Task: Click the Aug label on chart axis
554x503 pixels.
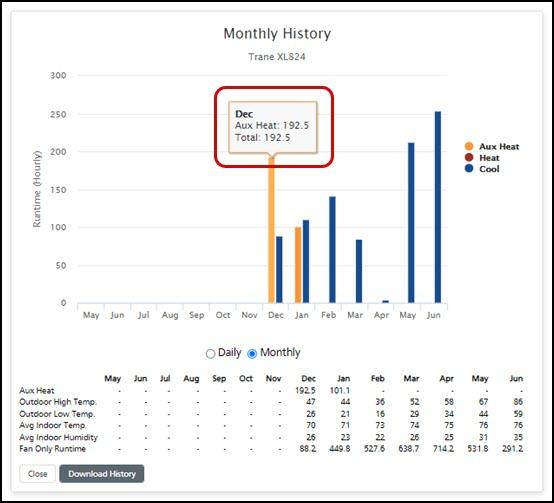Action: 170,315
